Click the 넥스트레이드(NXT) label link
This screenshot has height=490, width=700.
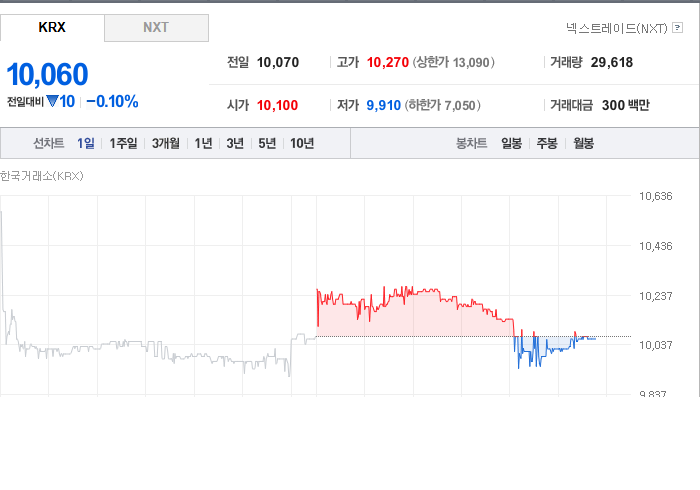tap(617, 28)
